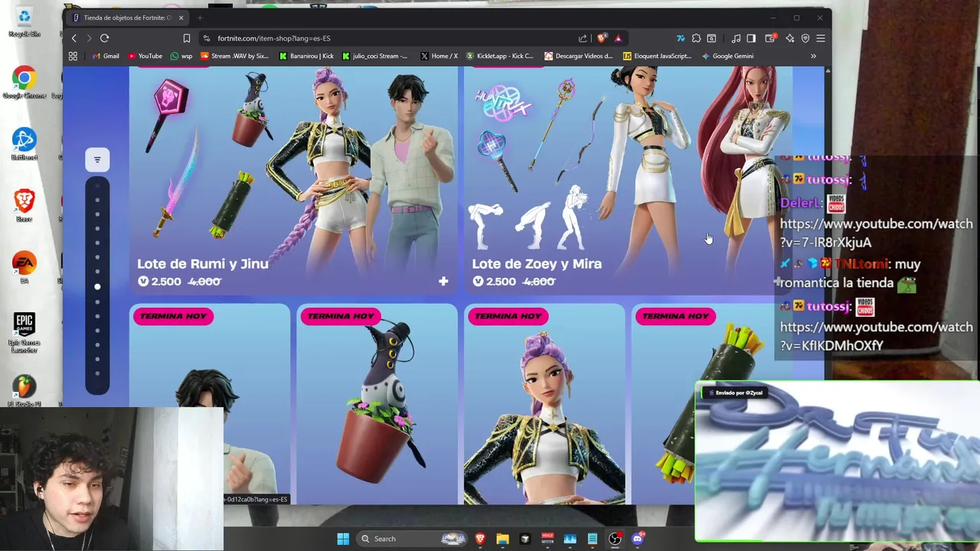The height and width of the screenshot is (551, 980).
Task: Open Discord from the taskbar
Action: coord(638,539)
